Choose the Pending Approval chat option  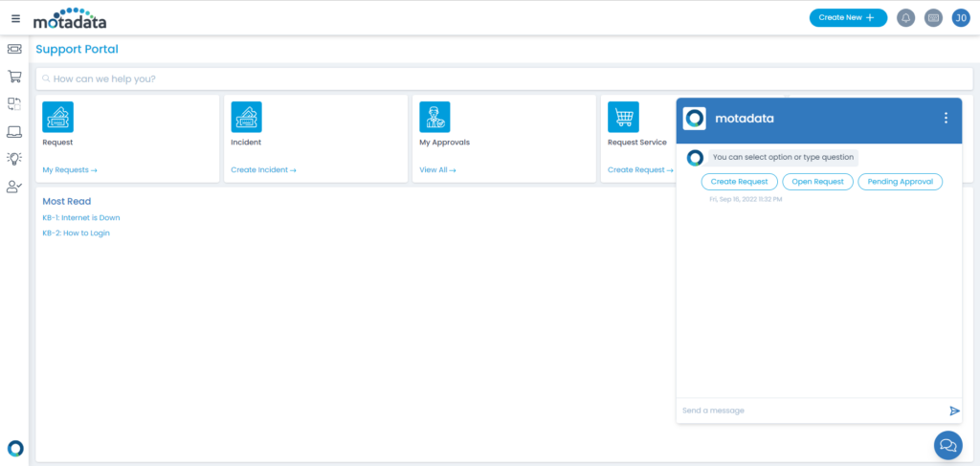click(900, 182)
